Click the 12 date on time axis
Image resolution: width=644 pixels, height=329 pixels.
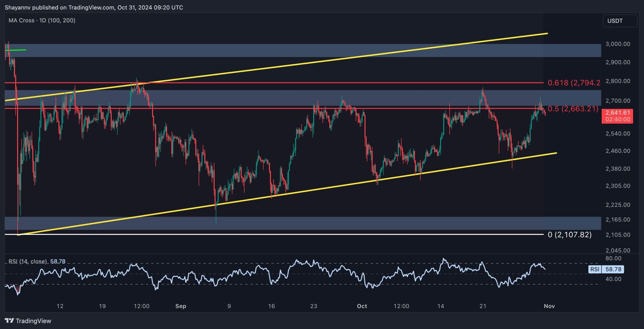tap(60, 306)
